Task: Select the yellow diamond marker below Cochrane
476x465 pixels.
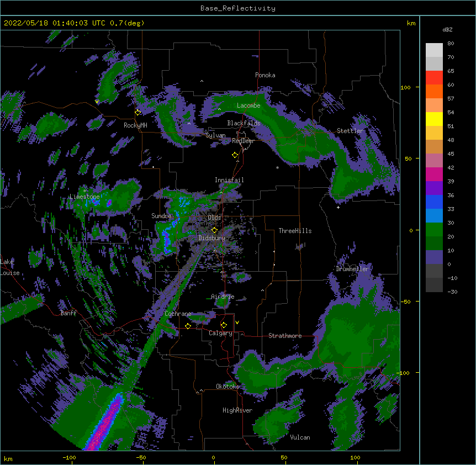Action: pos(188,326)
